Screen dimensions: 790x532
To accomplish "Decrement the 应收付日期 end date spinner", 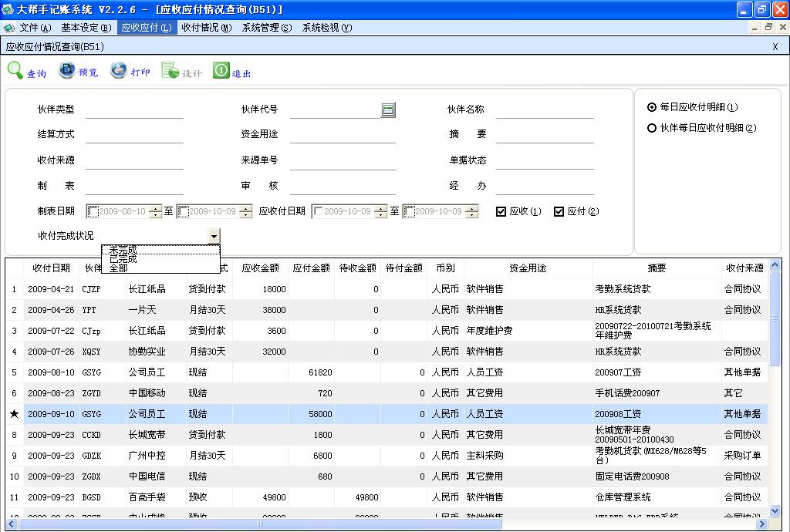I will 471,215.
